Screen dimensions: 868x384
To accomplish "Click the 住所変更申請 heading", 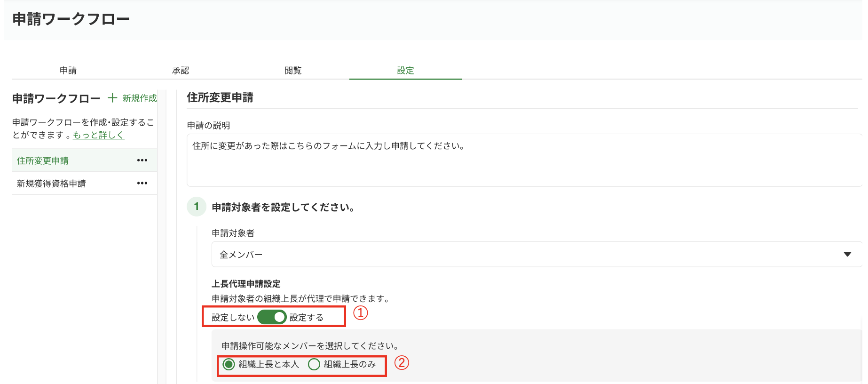I will 220,97.
